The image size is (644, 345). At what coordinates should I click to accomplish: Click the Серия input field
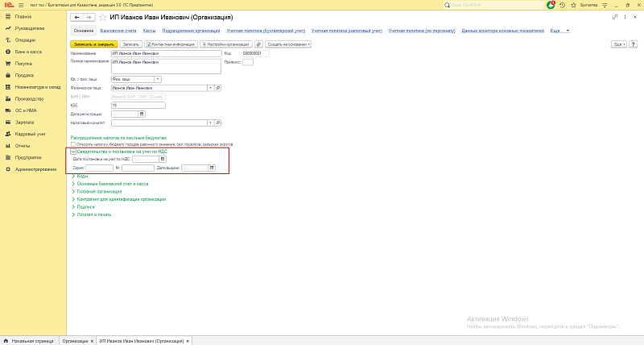tap(99, 168)
